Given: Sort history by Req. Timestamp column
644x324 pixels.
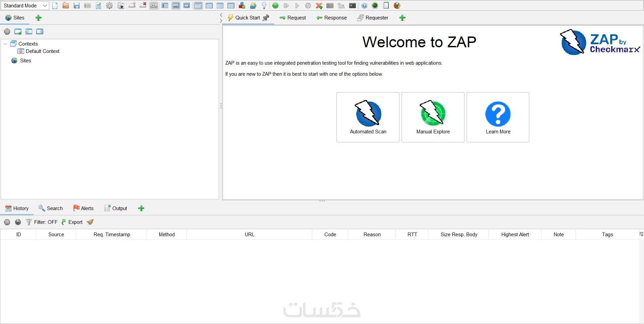Looking at the screenshot, I should coord(112,235).
